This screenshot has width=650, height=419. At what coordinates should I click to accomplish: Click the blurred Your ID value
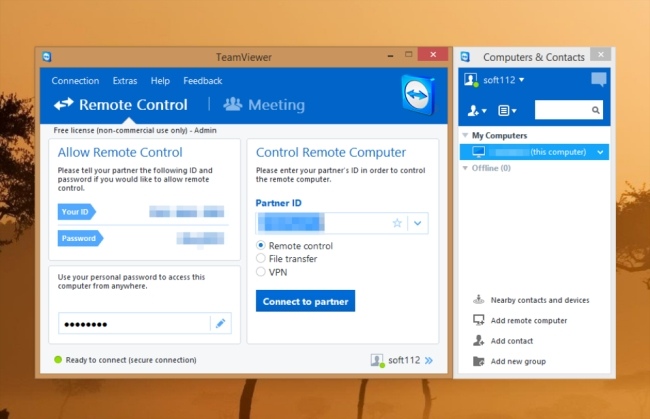click(187, 212)
